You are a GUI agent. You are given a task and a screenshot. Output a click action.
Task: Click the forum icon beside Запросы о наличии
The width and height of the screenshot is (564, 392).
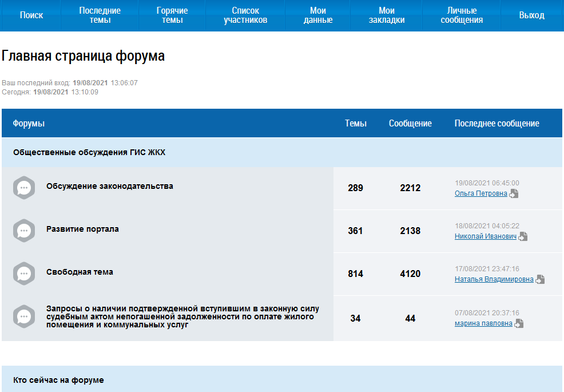24,316
